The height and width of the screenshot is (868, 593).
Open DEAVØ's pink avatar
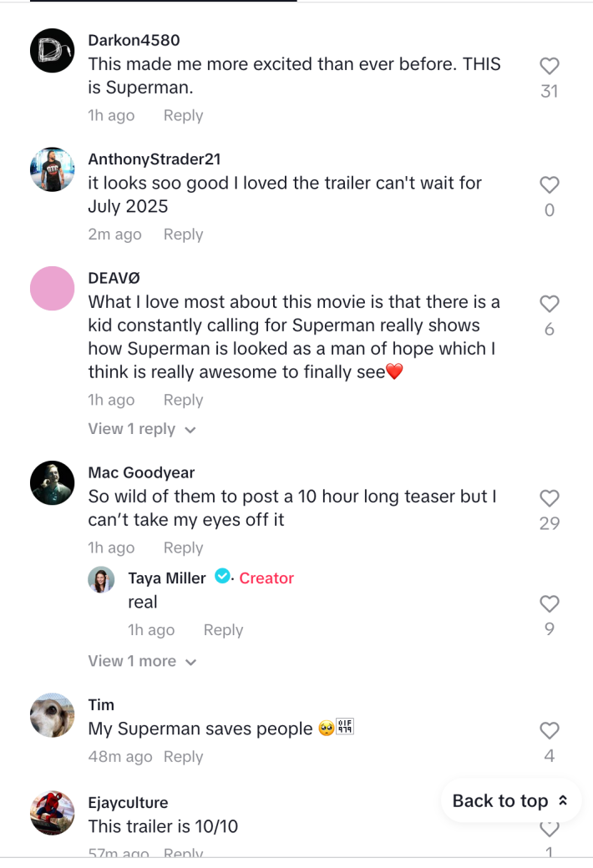(x=52, y=288)
